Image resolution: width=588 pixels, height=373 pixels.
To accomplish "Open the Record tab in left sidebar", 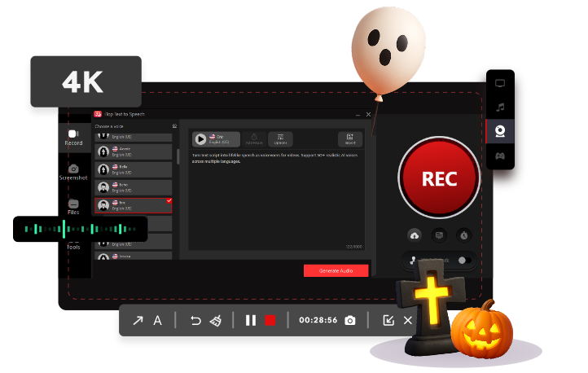I will click(x=73, y=138).
